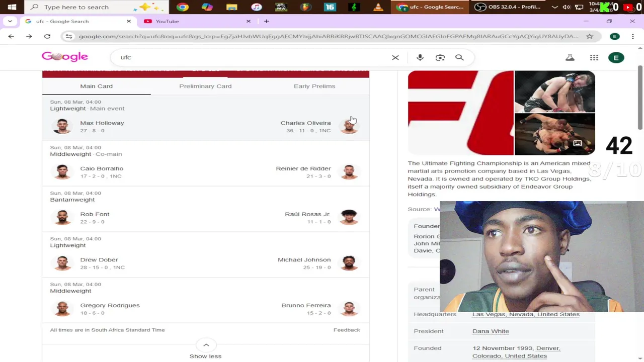Go back to the previous page

pyautogui.click(x=11, y=36)
